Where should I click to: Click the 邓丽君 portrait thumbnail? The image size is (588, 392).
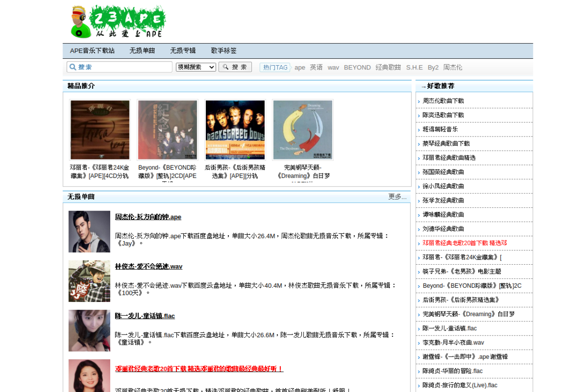(90, 375)
